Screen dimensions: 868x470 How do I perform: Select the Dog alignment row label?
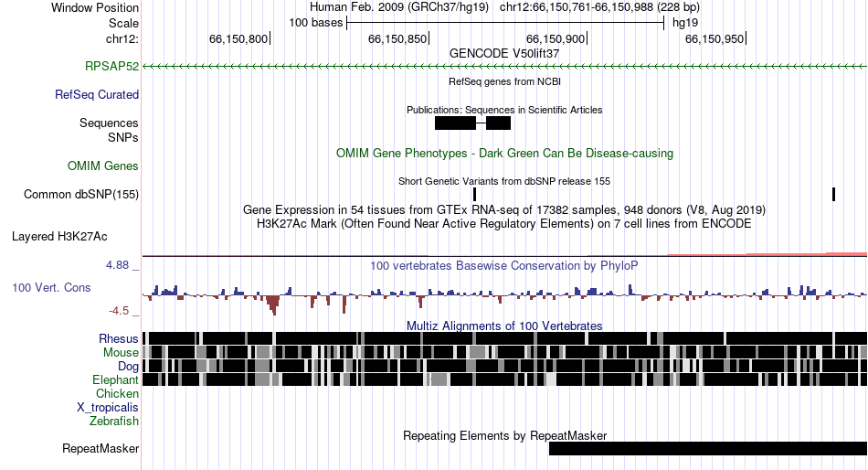(128, 367)
